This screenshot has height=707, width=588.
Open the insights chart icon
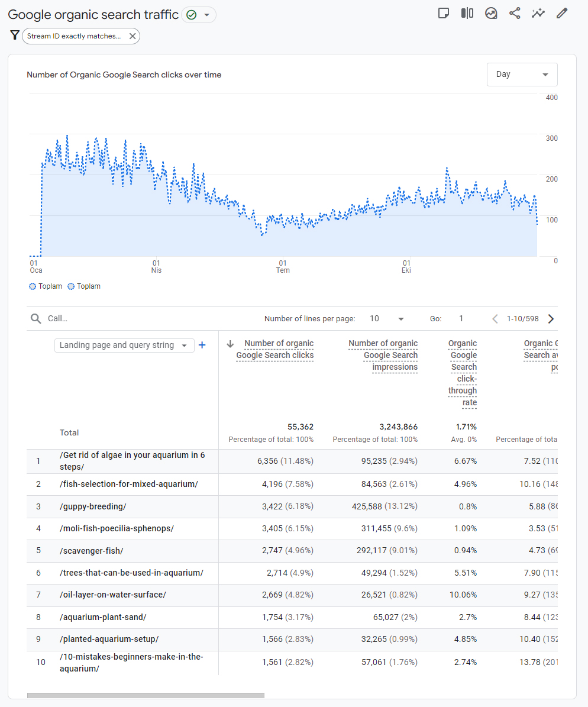491,13
